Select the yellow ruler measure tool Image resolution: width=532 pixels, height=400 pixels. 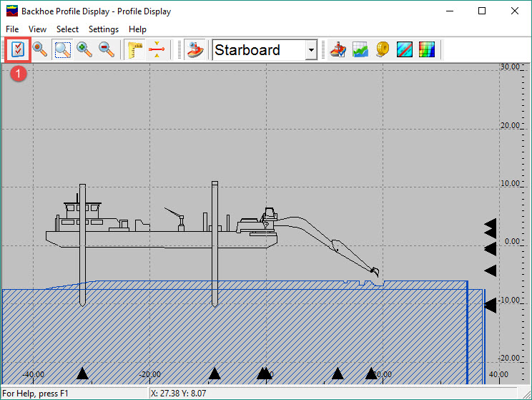tap(134, 50)
